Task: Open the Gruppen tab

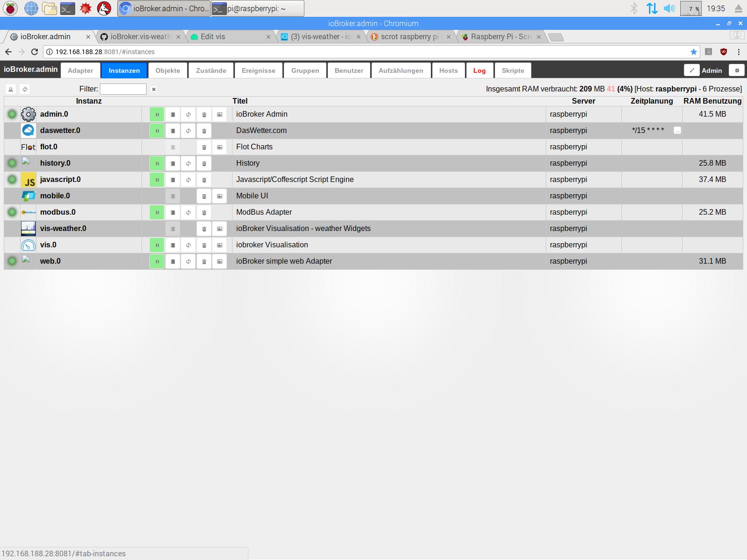Action: [x=305, y=70]
